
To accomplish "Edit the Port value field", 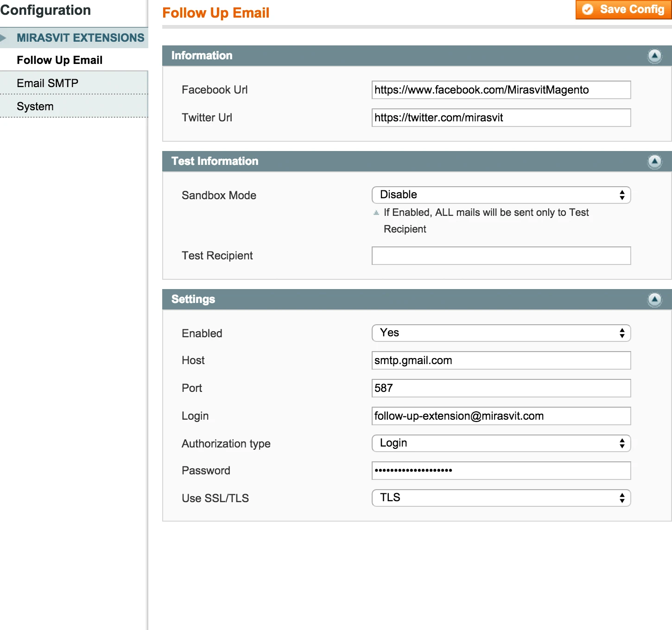I will point(501,388).
